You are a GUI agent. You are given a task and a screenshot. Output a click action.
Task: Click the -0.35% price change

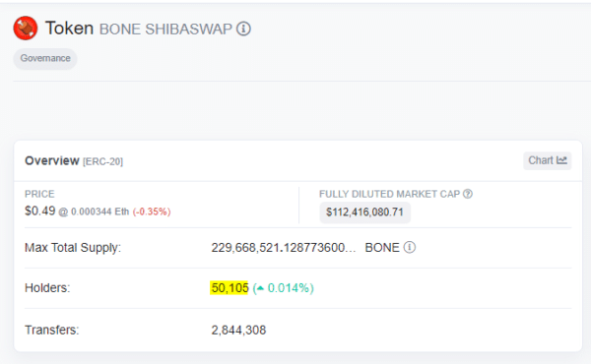point(152,212)
